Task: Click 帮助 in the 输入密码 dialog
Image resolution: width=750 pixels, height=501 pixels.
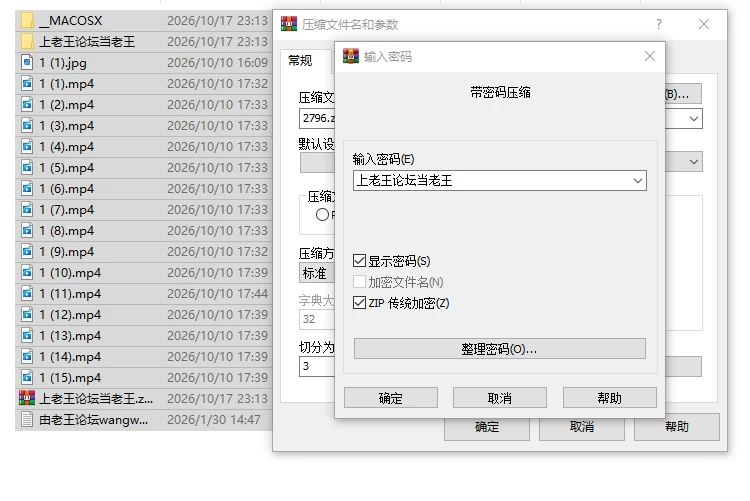Action: [x=610, y=398]
